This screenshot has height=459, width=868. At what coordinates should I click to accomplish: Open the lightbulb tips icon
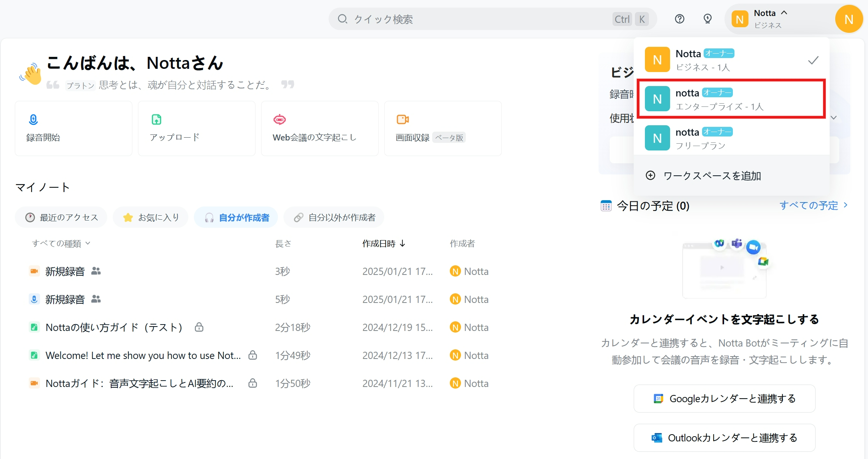[x=707, y=19]
